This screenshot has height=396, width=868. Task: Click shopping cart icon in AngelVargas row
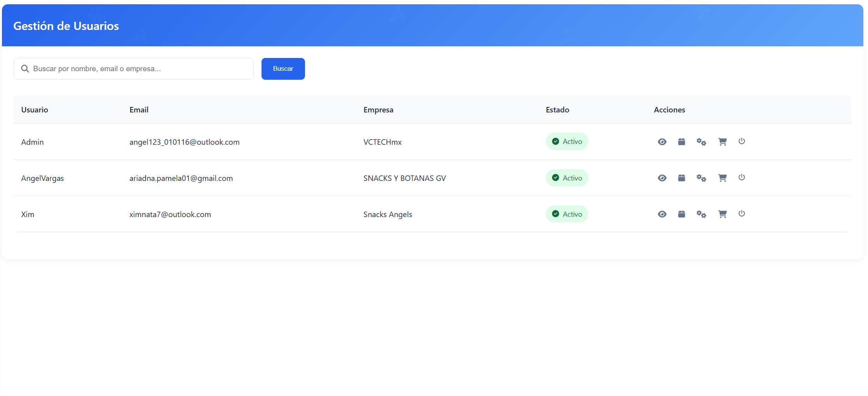(x=722, y=178)
